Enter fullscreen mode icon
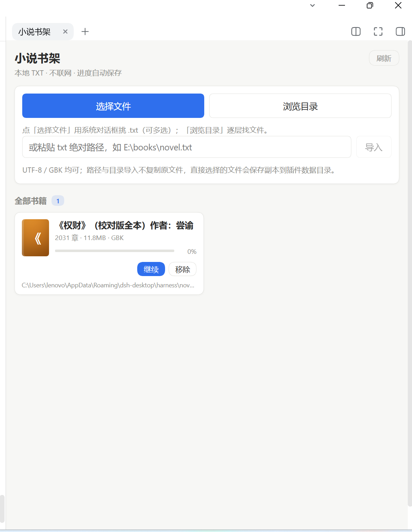 point(378,31)
